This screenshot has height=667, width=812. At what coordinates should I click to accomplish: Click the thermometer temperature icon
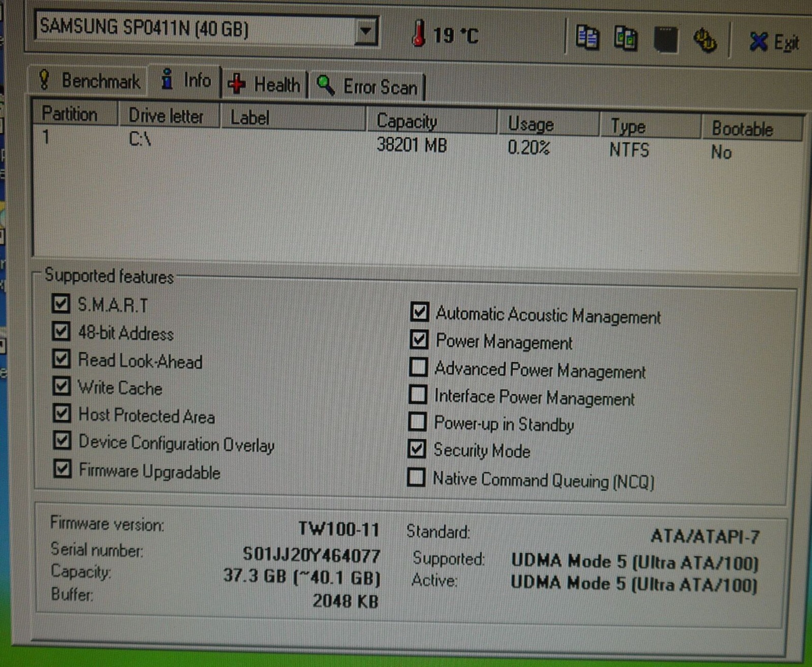pyautogui.click(x=418, y=34)
